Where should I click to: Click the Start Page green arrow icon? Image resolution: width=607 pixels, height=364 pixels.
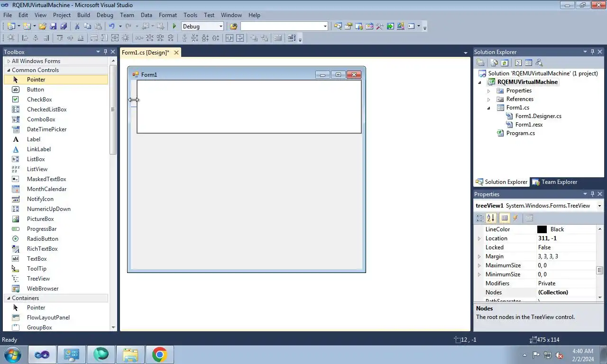coord(390,27)
